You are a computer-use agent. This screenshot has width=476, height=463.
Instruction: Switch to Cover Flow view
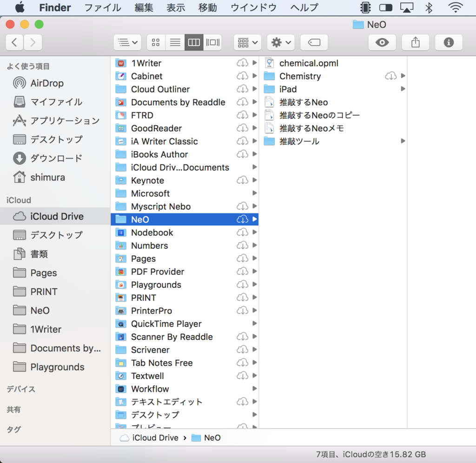pyautogui.click(x=212, y=42)
